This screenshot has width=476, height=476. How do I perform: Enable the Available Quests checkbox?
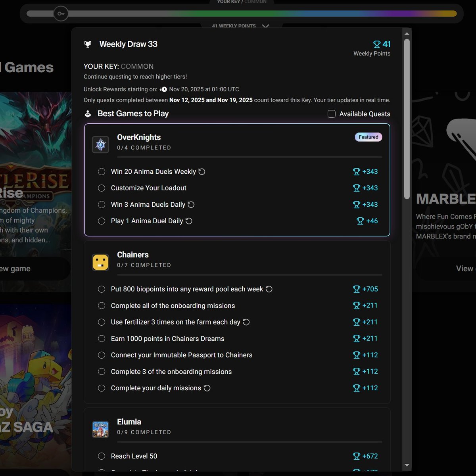click(331, 114)
